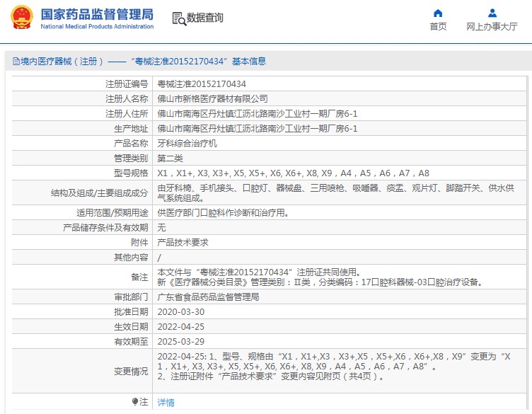Click the registrant name 佛山市新格医疗器材有限公司
Viewport: 532px width, 414px height.
pos(213,99)
